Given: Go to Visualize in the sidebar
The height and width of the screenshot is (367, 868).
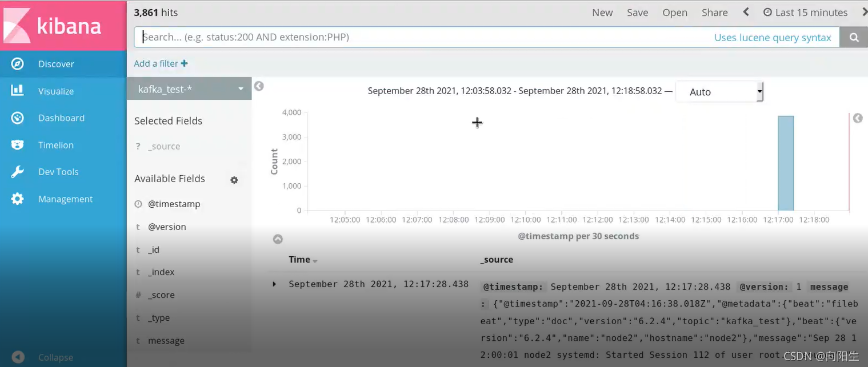Looking at the screenshot, I should pyautogui.click(x=56, y=91).
